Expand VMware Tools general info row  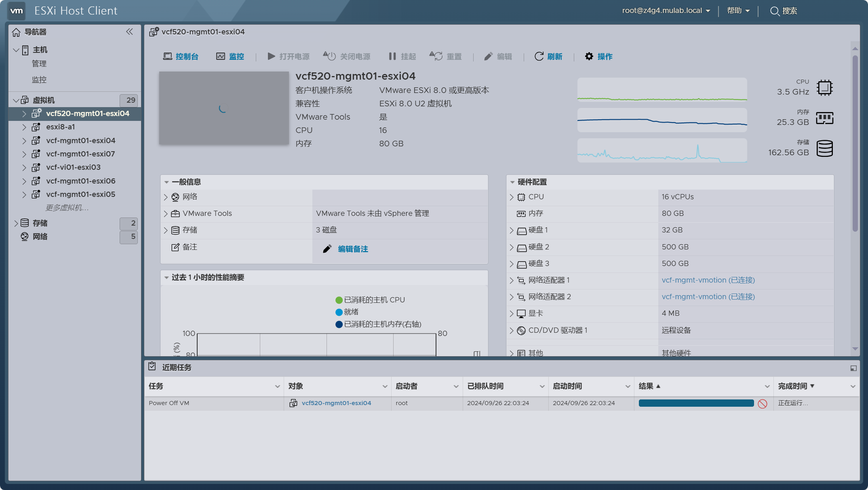click(166, 214)
